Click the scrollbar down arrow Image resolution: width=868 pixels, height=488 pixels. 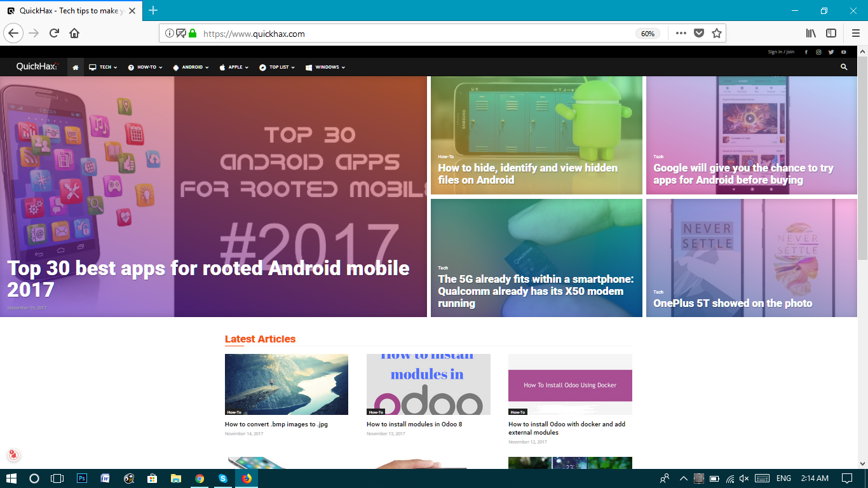(x=862, y=464)
